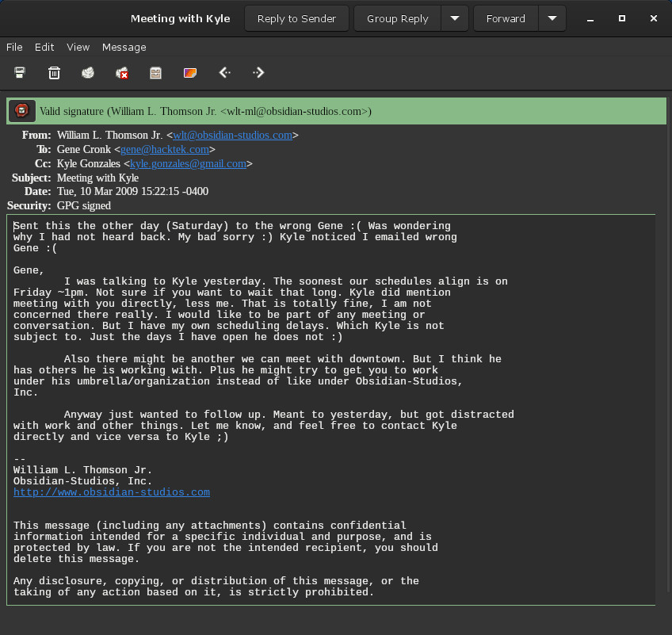Image resolution: width=672 pixels, height=635 pixels.
Task: Click the signature seal icon
Action: coord(22,111)
